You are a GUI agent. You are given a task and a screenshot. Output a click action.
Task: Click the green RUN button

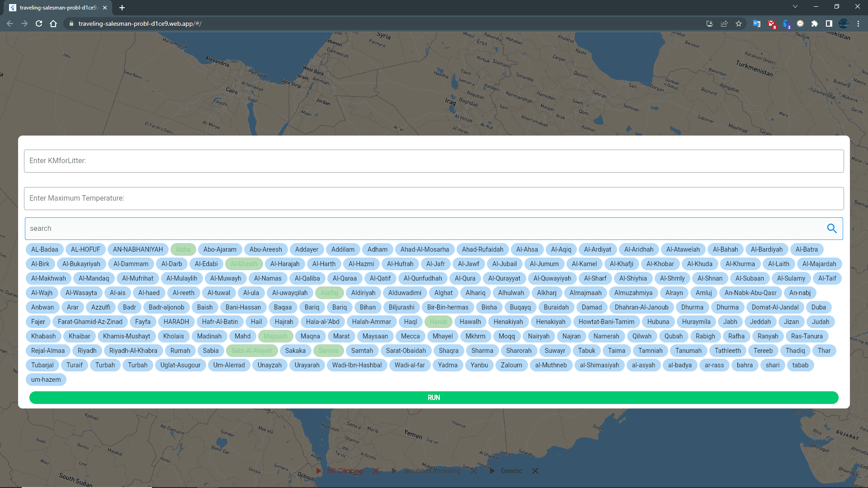[434, 398]
